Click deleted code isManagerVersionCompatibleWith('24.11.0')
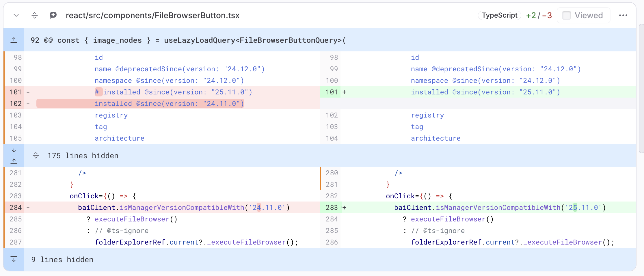 tap(204, 208)
